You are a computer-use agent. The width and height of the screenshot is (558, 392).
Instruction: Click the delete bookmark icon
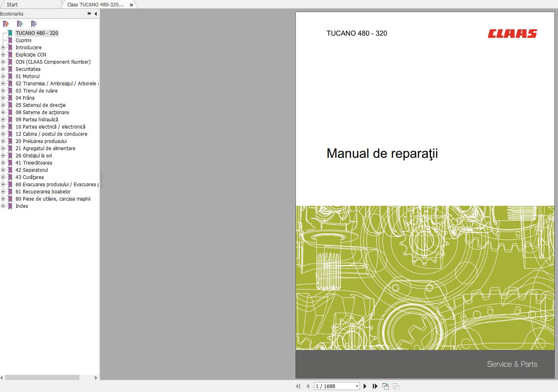coord(6,24)
